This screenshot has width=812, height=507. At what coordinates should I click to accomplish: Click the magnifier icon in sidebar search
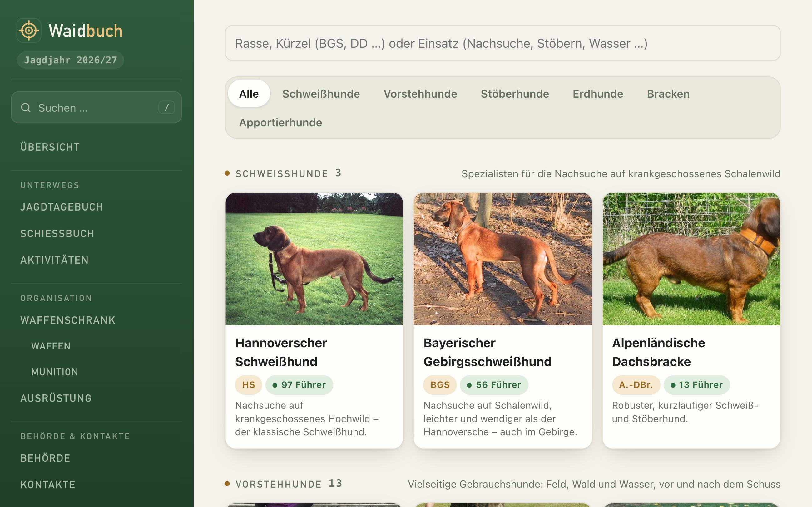(26, 108)
